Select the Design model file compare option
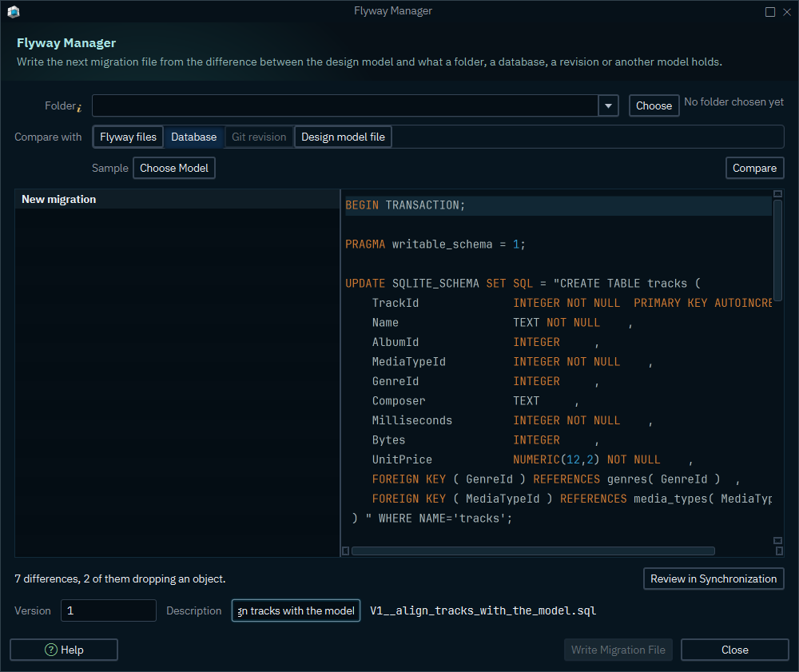 point(343,137)
